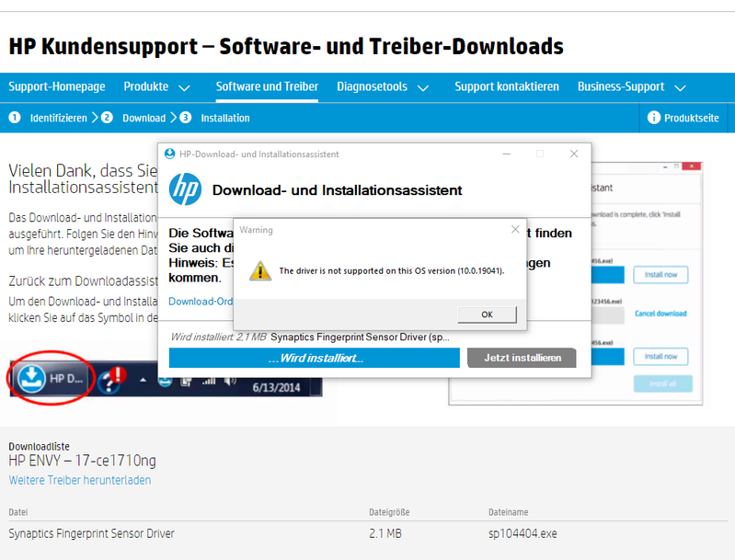Select the Software und Treiber tab

(267, 86)
